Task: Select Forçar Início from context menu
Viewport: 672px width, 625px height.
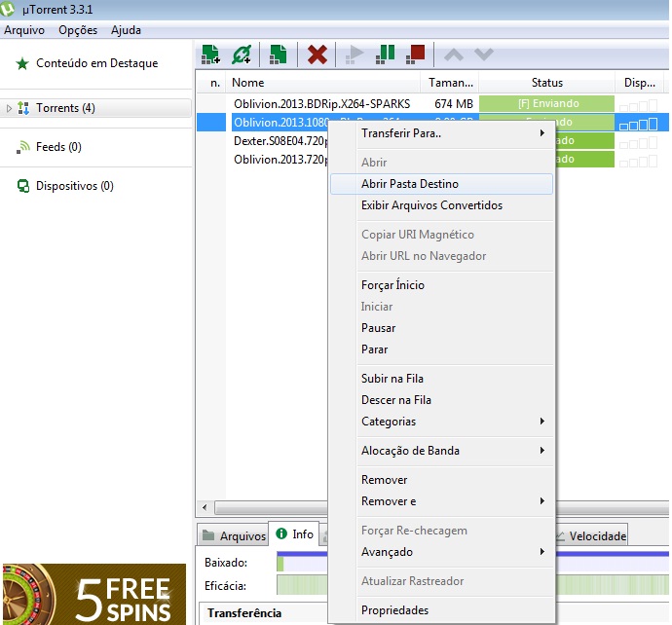Action: click(x=441, y=285)
